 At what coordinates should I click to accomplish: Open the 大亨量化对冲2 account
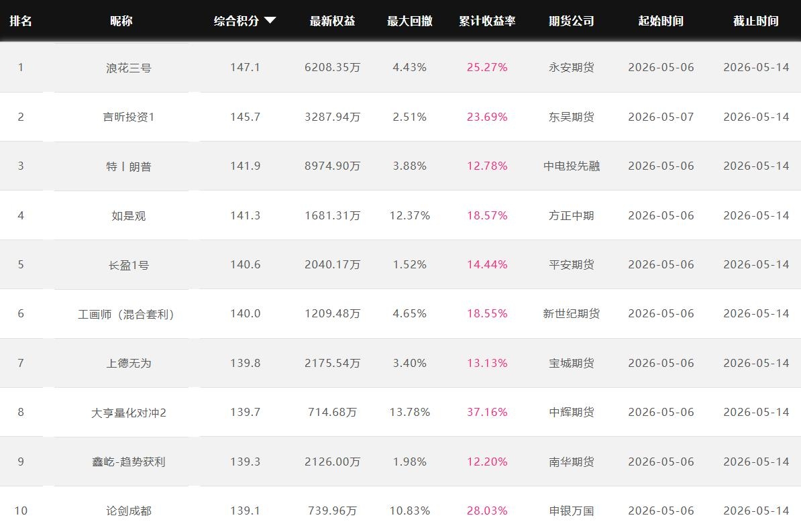point(129,413)
